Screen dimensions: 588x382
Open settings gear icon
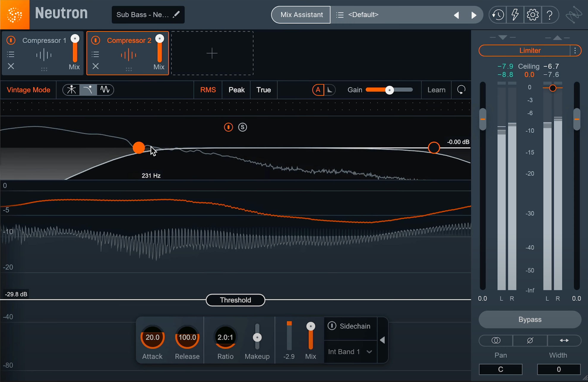point(533,15)
